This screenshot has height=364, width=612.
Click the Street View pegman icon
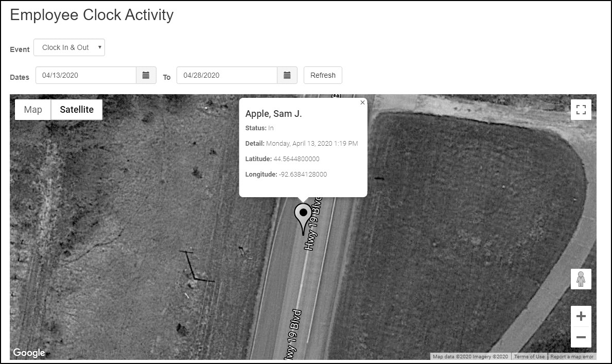[x=581, y=279]
